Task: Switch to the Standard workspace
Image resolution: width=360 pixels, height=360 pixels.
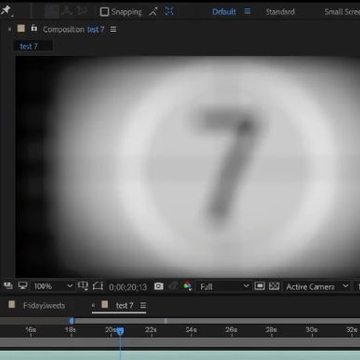Action: click(x=280, y=12)
